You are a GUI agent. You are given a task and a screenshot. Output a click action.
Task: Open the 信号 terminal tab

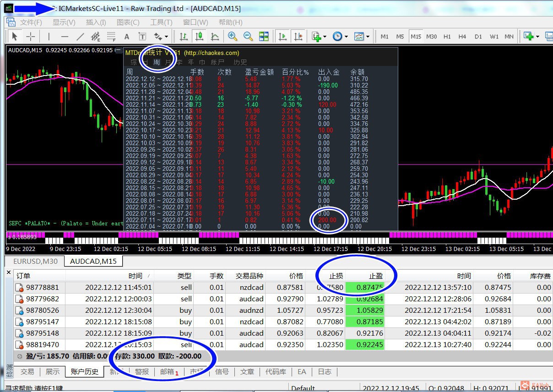pyautogui.click(x=222, y=371)
